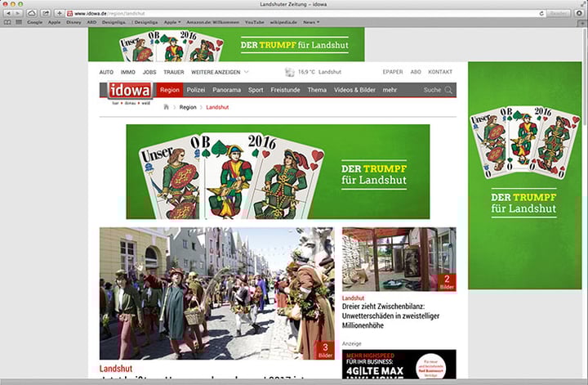
Task: Go forward with Safari's forward arrow
Action: (18, 13)
